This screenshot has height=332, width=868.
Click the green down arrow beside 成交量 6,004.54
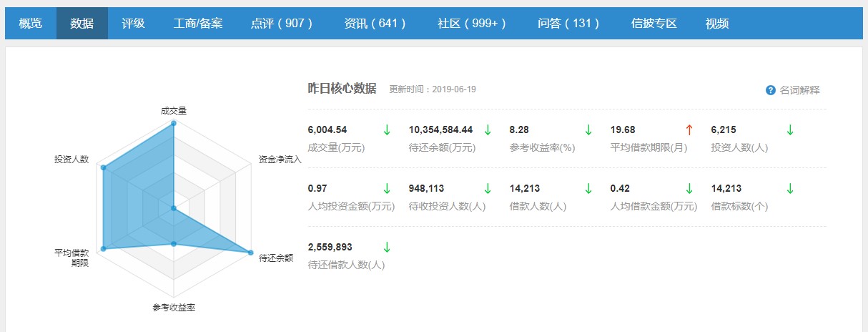point(387,130)
